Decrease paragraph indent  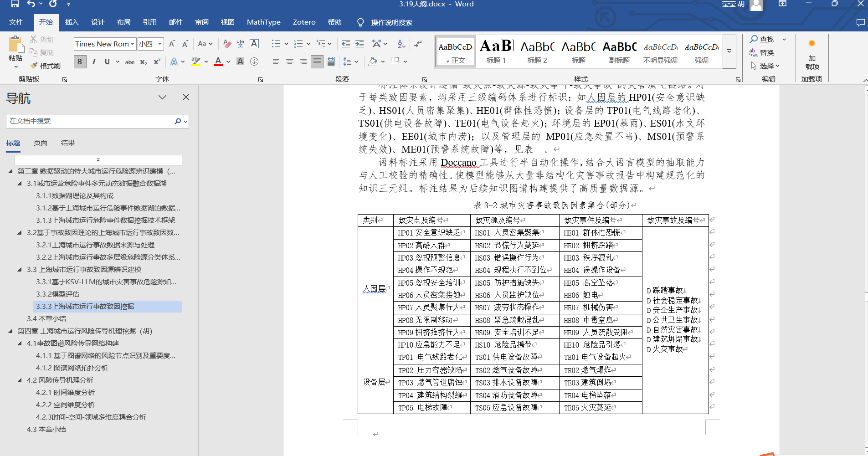click(x=346, y=44)
